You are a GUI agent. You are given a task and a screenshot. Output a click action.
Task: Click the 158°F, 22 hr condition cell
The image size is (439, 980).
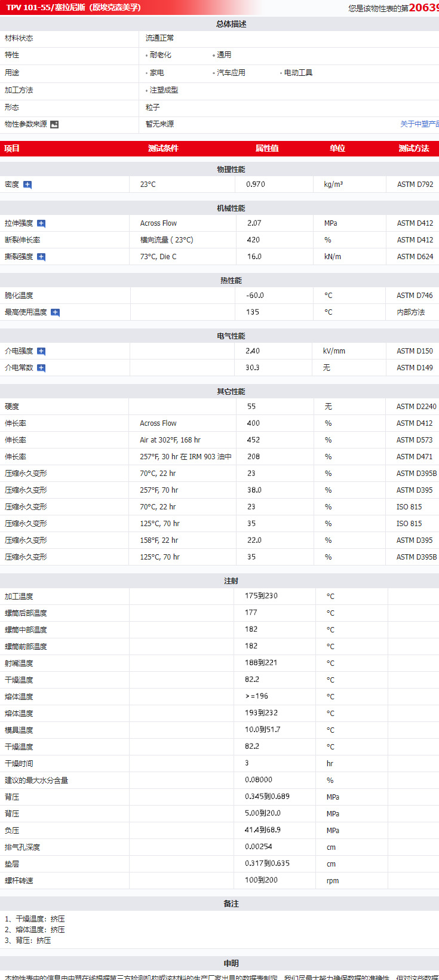tap(159, 540)
